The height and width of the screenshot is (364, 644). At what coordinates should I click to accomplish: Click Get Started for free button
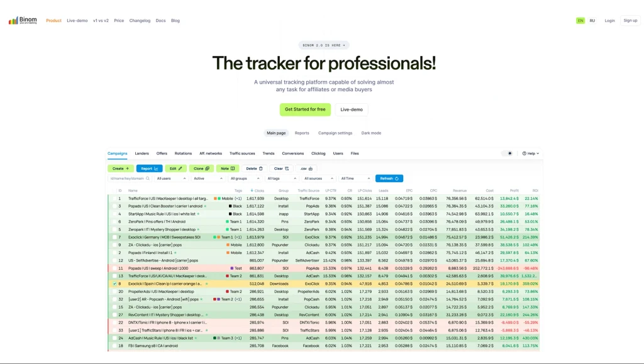[x=305, y=109]
